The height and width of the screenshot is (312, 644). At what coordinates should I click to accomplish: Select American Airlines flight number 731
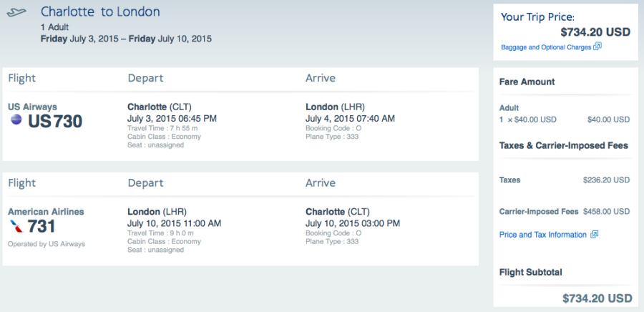point(41,227)
